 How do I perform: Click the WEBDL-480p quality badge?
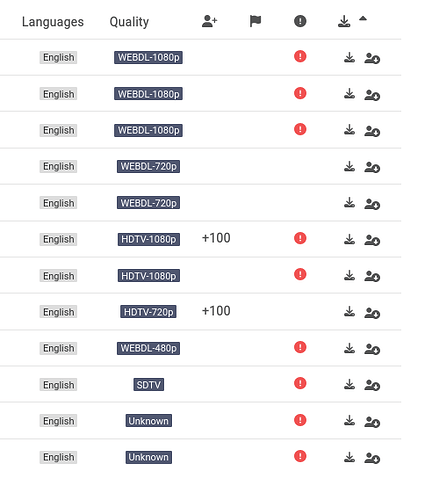pos(148,348)
